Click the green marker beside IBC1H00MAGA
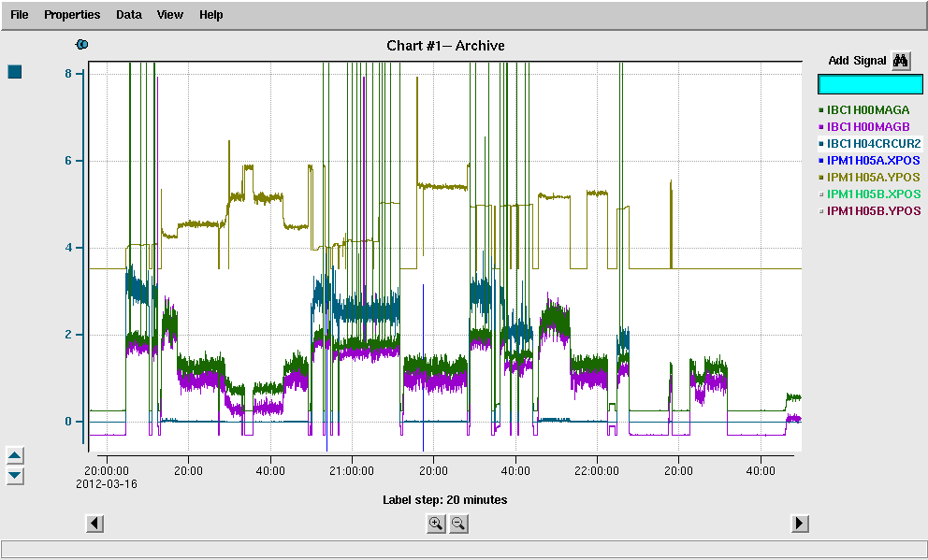 [x=820, y=110]
